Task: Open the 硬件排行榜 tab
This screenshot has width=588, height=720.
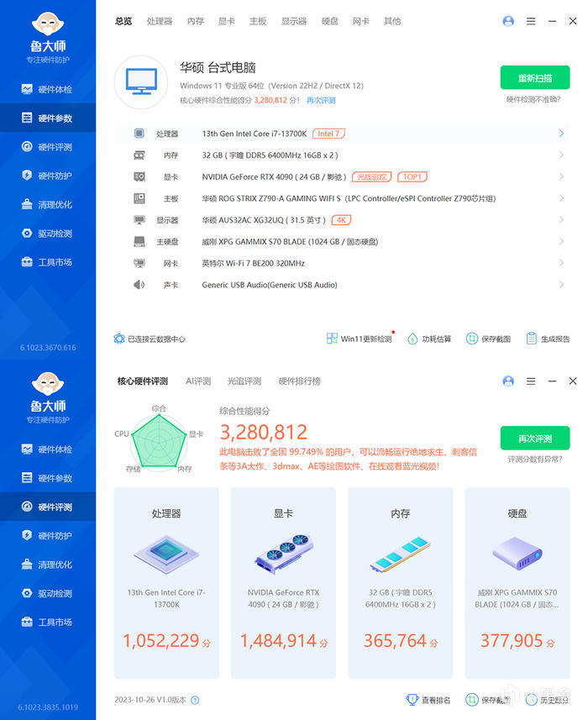Action: pos(299,381)
